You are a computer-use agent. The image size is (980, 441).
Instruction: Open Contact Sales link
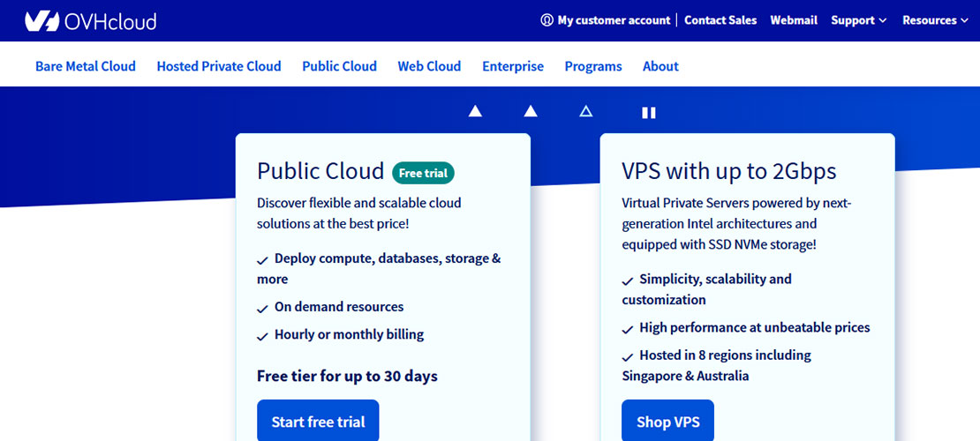[720, 20]
